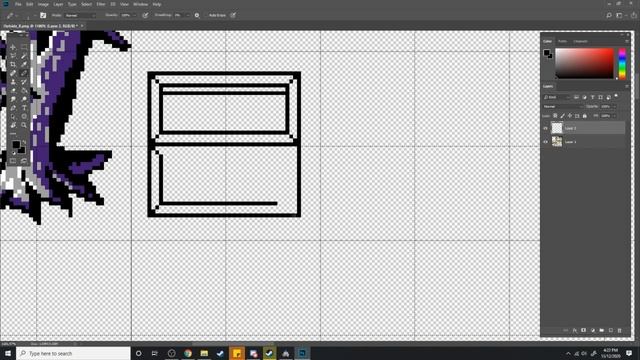Add a layer mask from Layers panel
640x360 pixels.
(584, 330)
